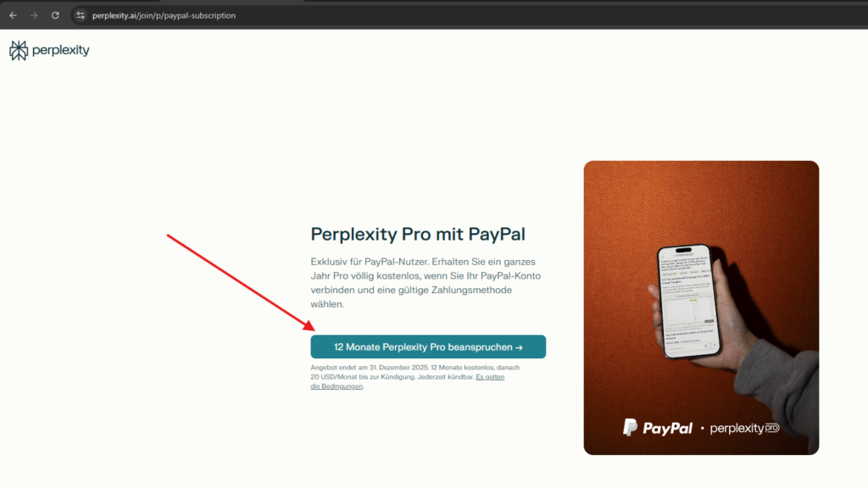Click the phone screen in the promo image

pyautogui.click(x=688, y=302)
